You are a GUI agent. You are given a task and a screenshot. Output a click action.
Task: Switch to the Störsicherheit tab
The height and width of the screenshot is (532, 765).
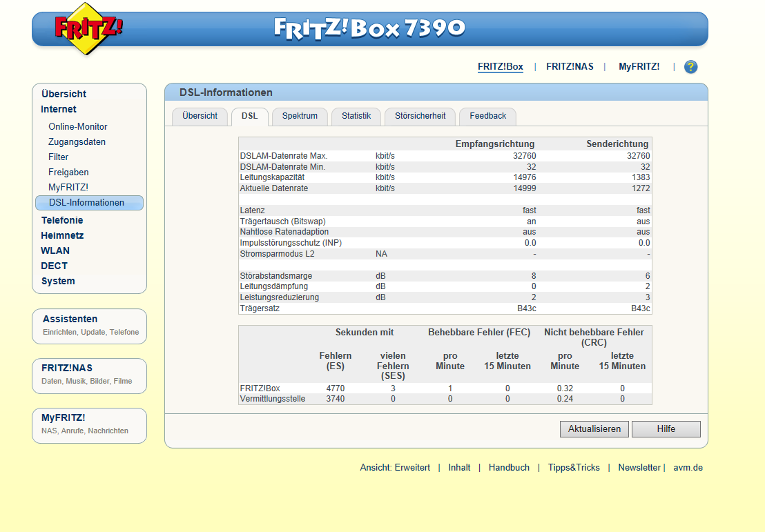(x=420, y=116)
